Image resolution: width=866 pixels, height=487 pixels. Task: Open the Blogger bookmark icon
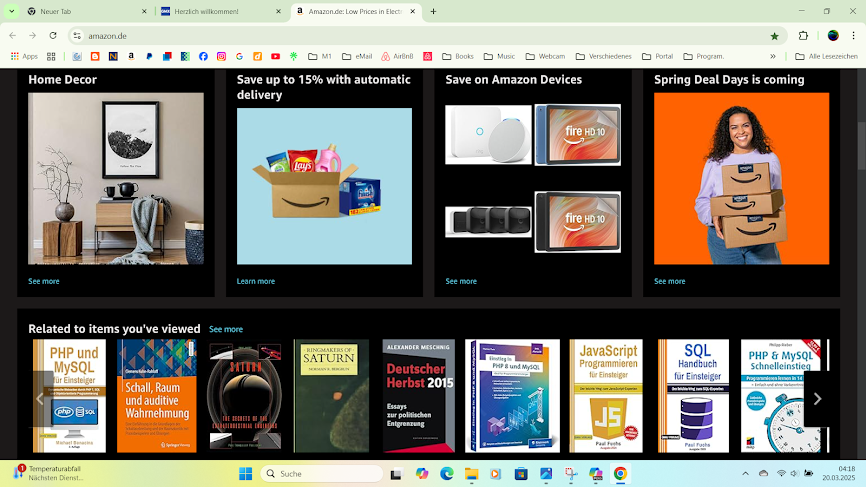tap(95, 56)
